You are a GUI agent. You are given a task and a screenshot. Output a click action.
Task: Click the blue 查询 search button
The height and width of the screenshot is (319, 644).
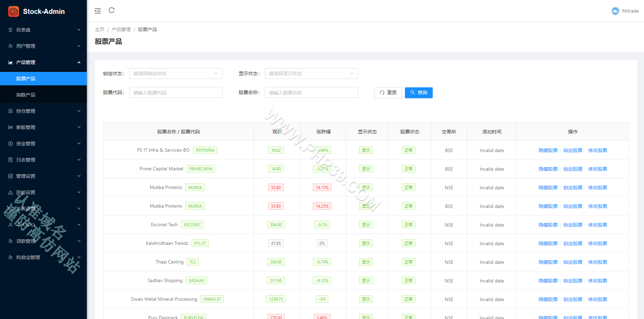pyautogui.click(x=419, y=93)
